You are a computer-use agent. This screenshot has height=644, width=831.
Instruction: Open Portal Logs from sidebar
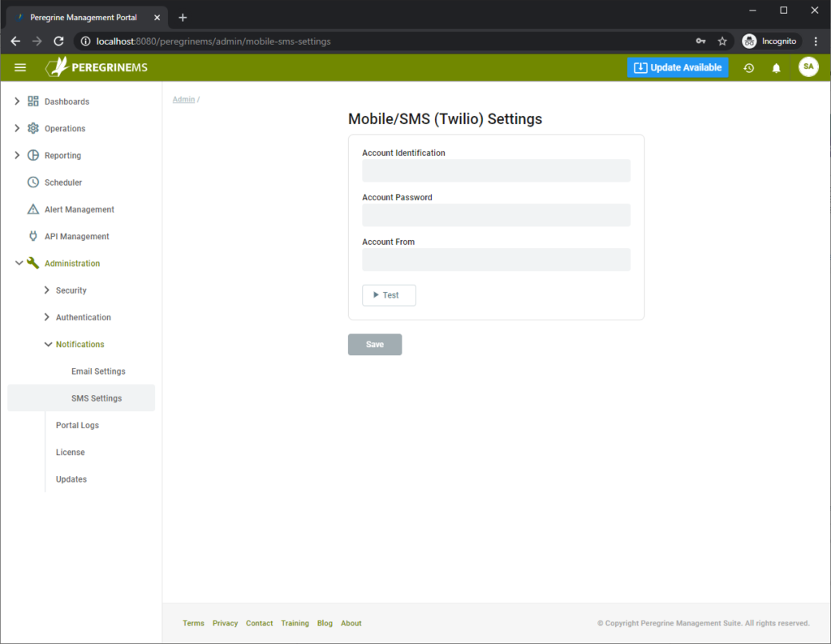(77, 425)
